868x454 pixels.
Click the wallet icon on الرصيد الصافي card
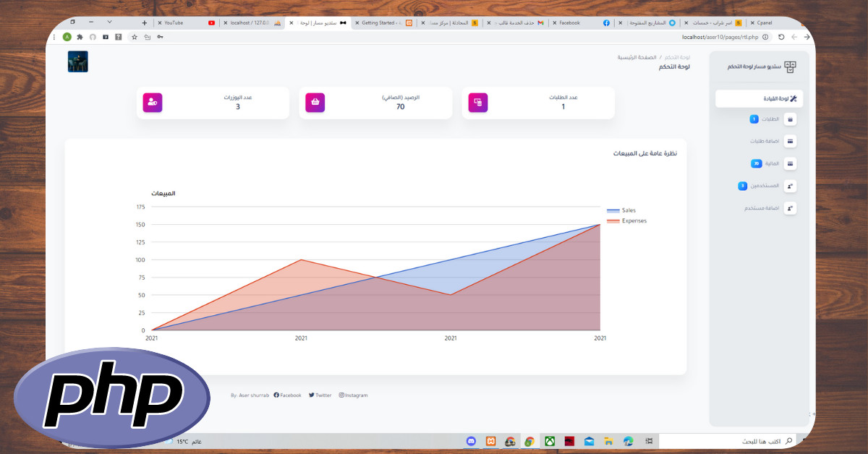click(315, 102)
